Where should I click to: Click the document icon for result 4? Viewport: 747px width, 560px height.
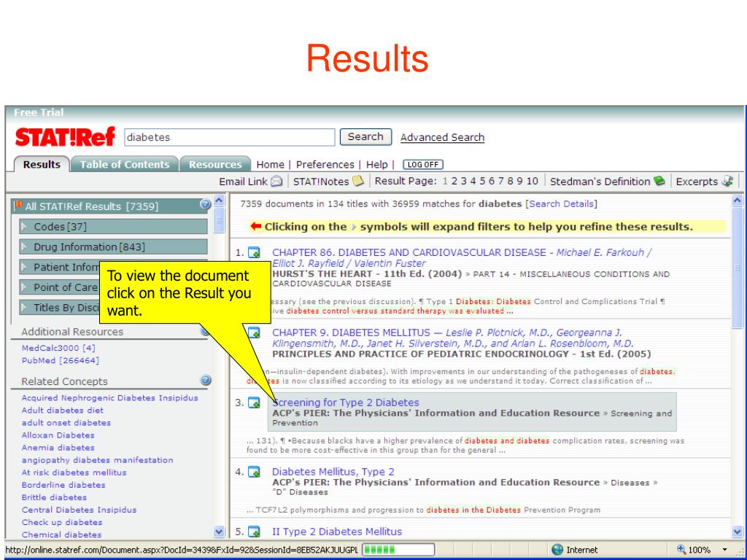point(254,472)
